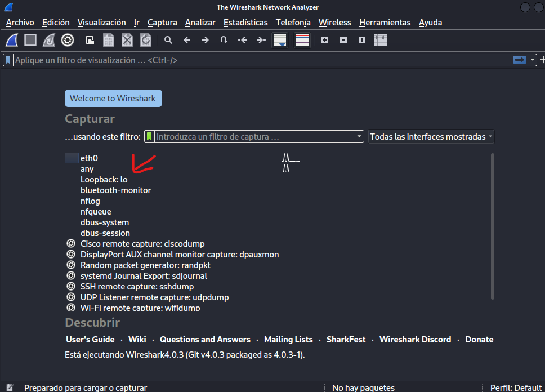This screenshot has width=545, height=392.
Task: Select the dbus-session interface
Action: tap(105, 233)
